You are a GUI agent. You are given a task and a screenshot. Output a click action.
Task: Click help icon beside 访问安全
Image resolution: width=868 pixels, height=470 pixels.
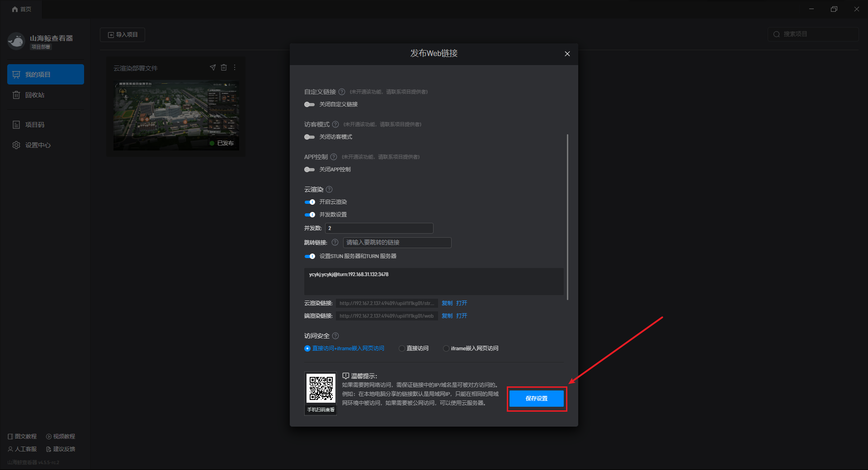point(335,336)
